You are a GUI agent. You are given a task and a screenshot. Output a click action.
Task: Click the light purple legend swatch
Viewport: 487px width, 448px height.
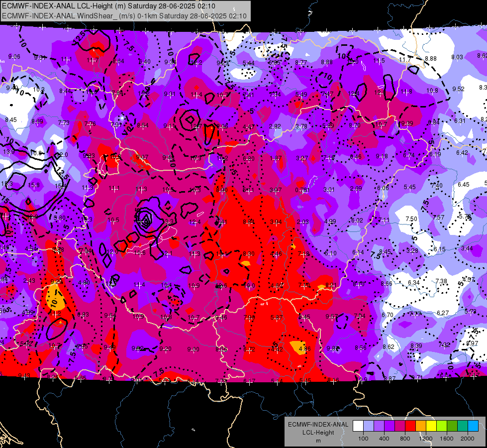[x=379, y=426]
